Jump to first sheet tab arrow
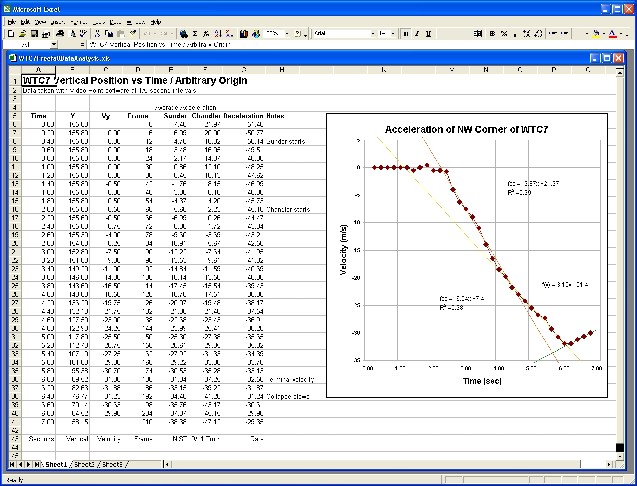This screenshot has width=637, height=486. [x=12, y=464]
